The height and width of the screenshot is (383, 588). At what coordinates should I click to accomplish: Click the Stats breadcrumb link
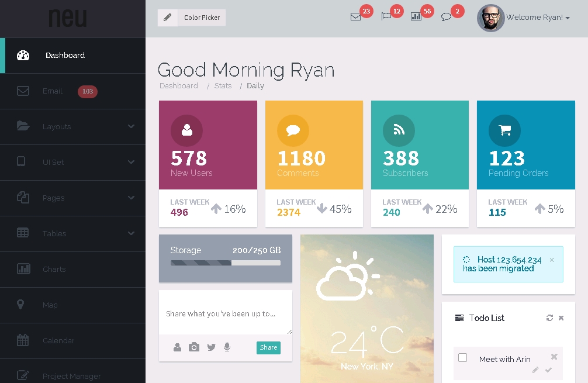[x=223, y=86]
